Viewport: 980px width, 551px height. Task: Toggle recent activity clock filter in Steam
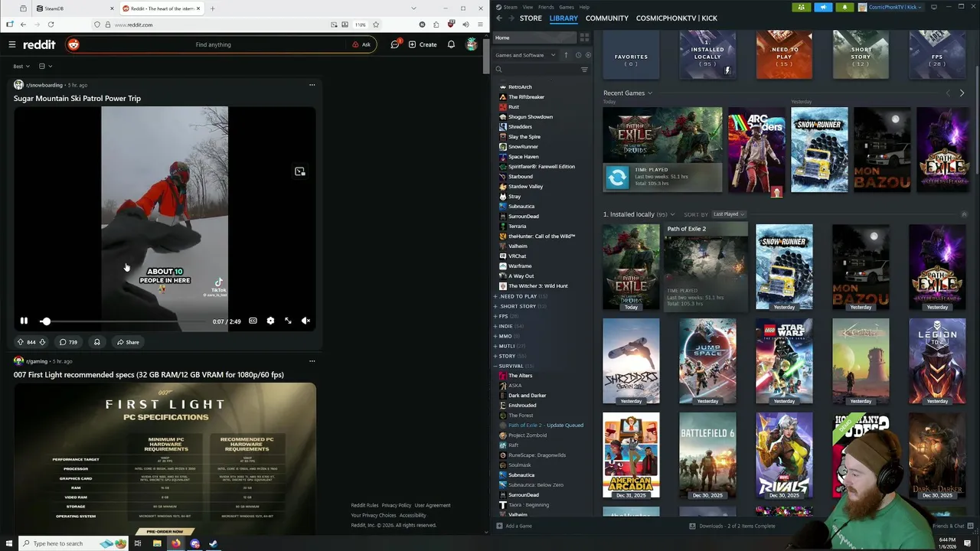(x=578, y=55)
